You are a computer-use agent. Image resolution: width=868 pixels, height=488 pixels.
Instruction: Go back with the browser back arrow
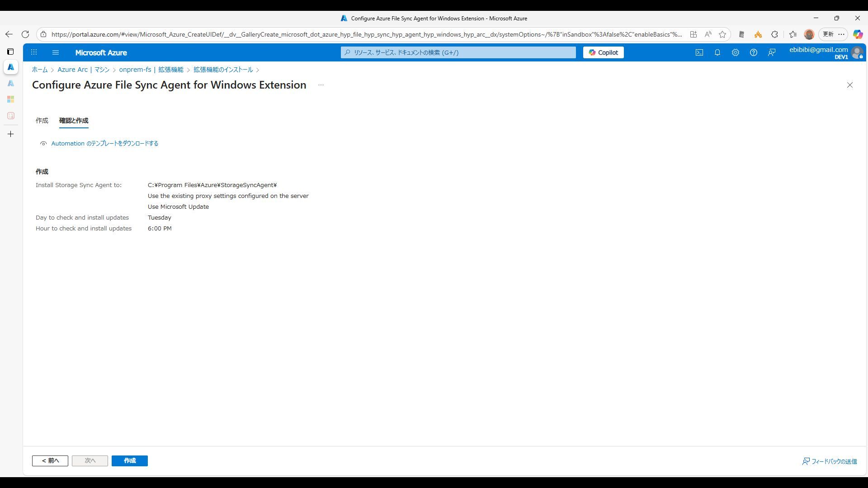pyautogui.click(x=9, y=34)
